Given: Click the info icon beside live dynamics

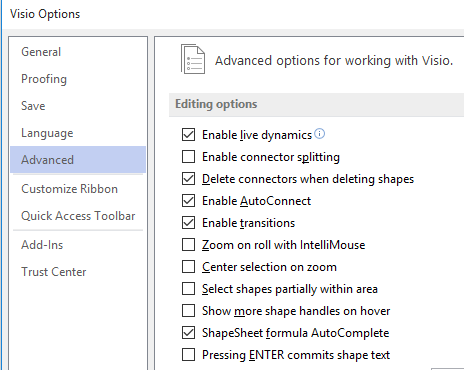Looking at the screenshot, I should pos(319,134).
